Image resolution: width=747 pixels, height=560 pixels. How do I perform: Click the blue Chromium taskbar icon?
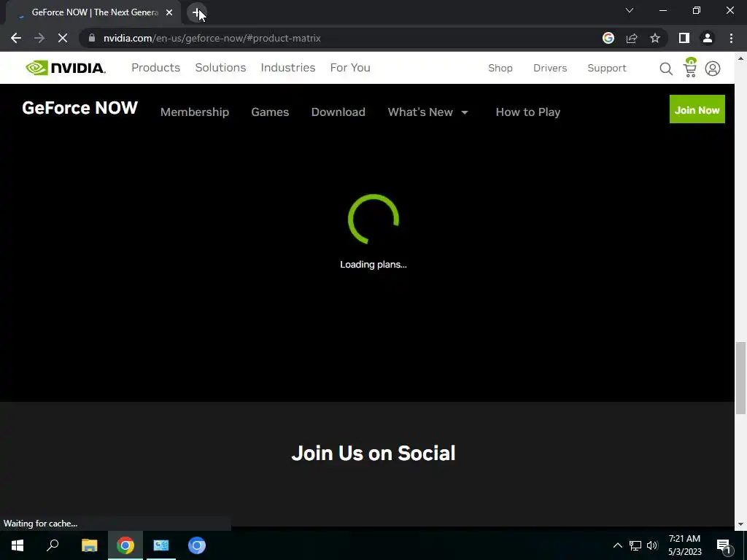click(197, 545)
